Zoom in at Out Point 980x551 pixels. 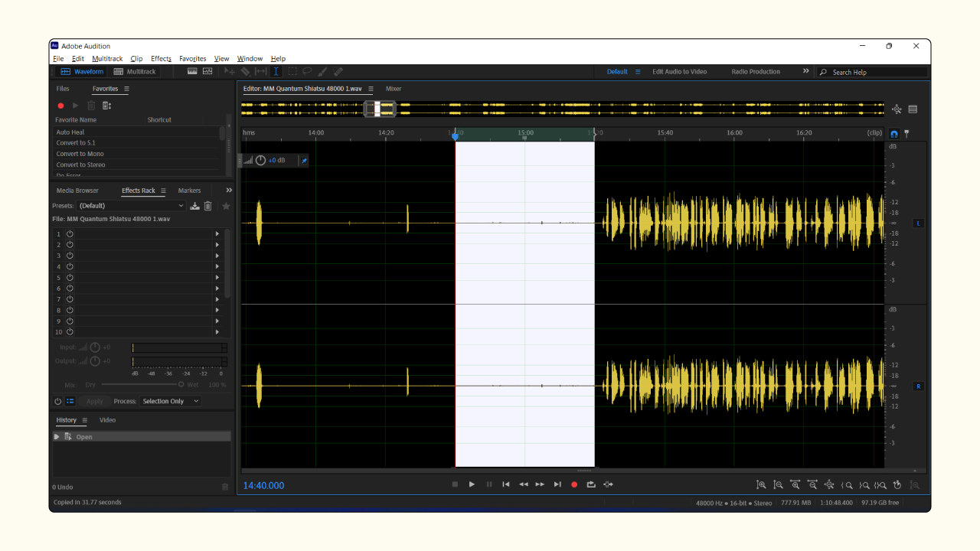coord(864,484)
